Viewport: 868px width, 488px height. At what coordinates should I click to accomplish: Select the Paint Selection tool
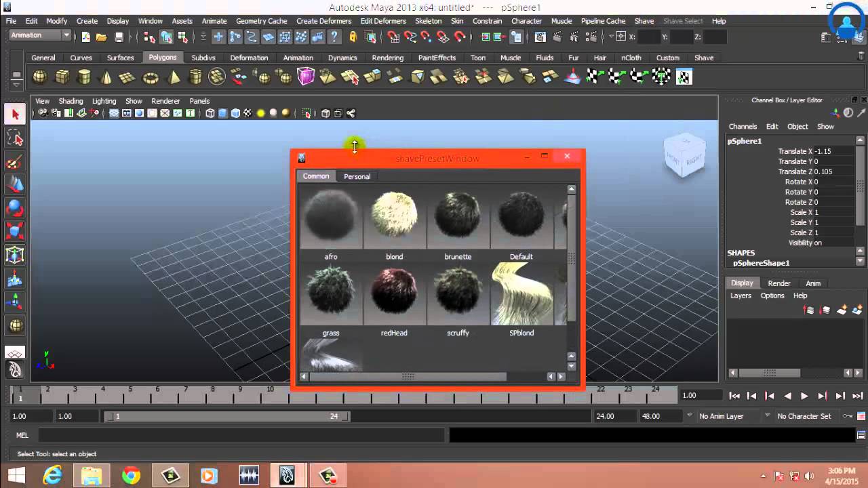pos(15,162)
